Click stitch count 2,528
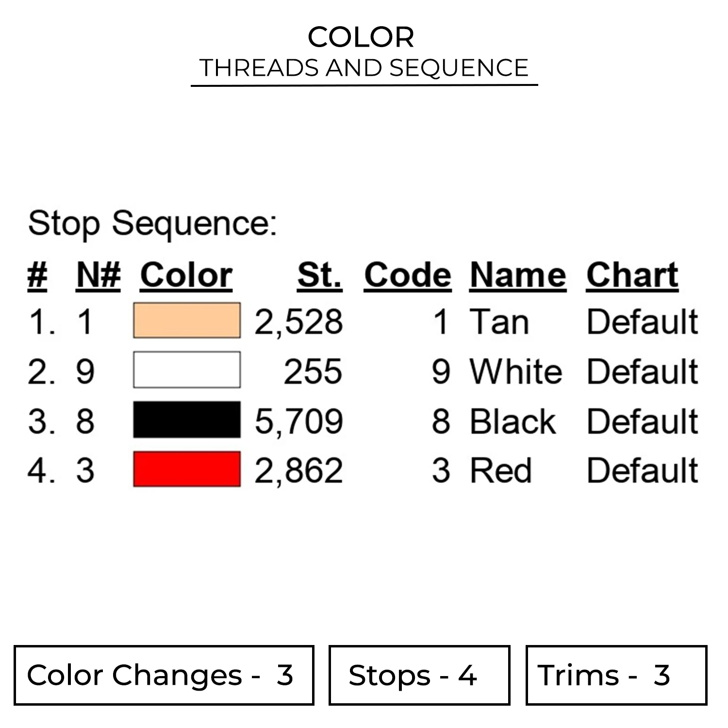The width and height of the screenshot is (728, 728). click(298, 322)
